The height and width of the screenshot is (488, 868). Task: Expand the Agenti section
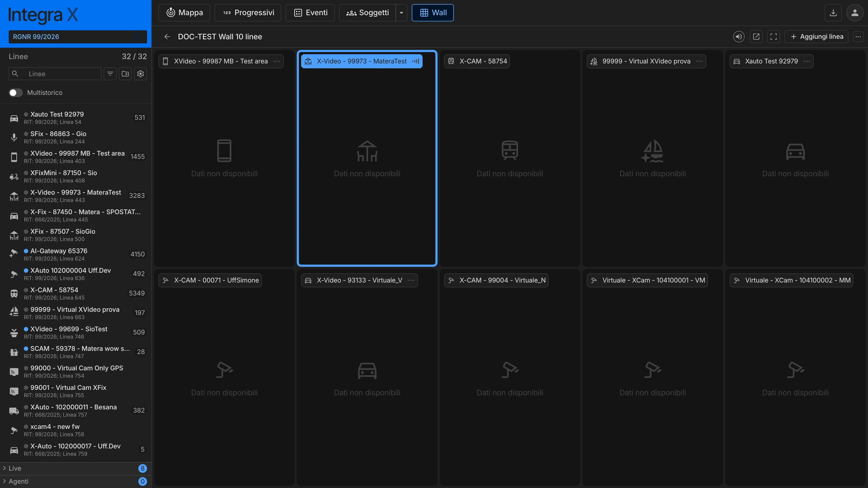click(76, 481)
